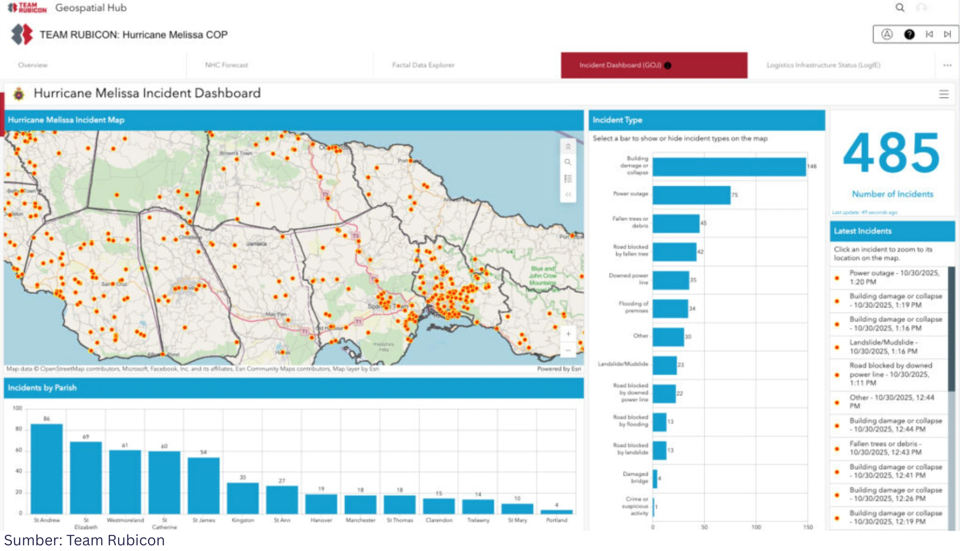Screen dimensions: 980x551
Task: Open the map legend list icon
Action: click(x=568, y=178)
